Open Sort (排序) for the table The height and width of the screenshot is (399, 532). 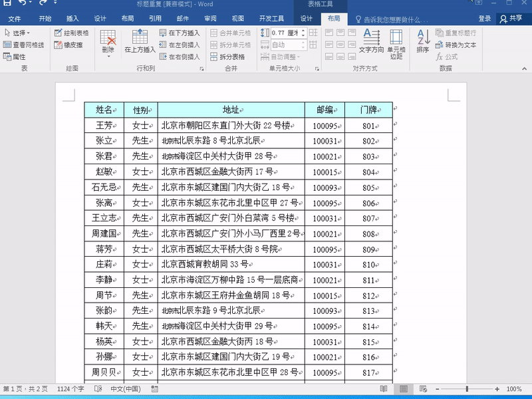tap(422, 43)
